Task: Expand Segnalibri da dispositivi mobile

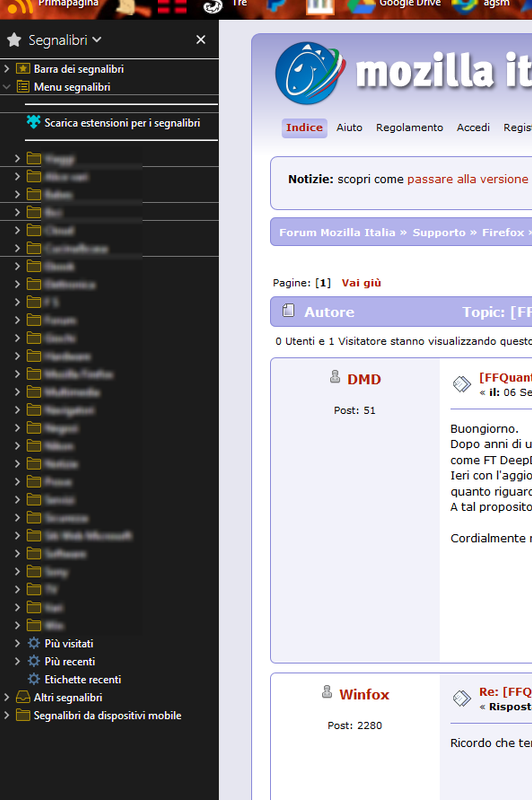Action: coord(7,715)
